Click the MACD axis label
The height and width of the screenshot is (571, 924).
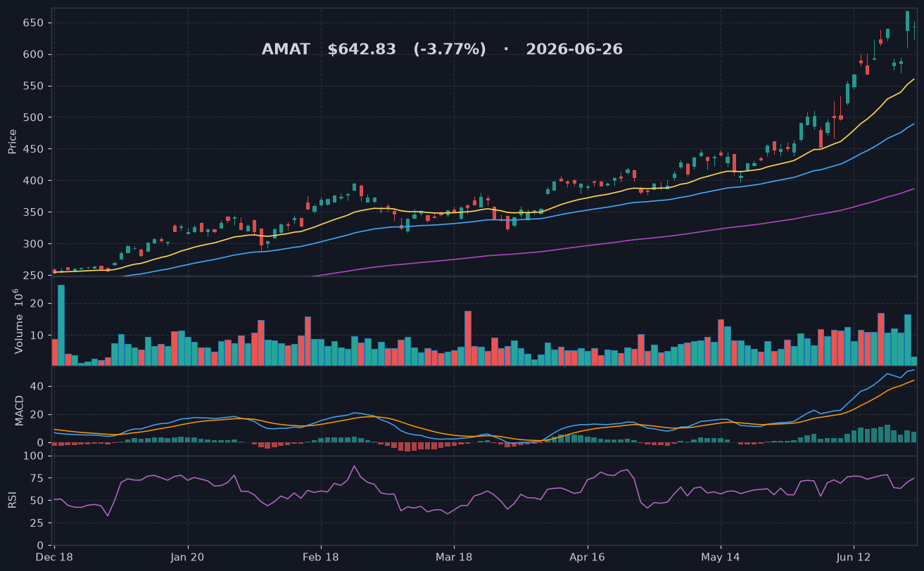coord(19,411)
